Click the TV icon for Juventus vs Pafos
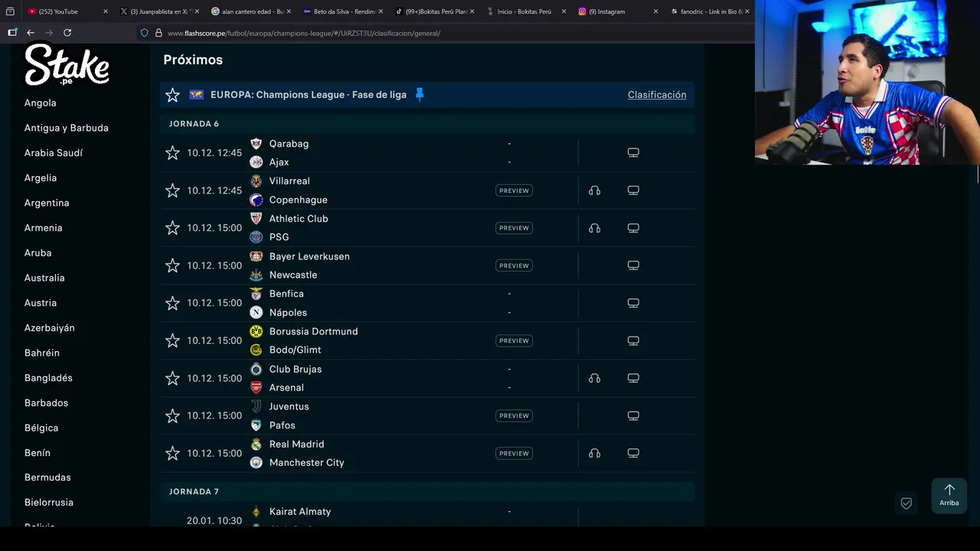Image resolution: width=980 pixels, height=551 pixels. (633, 416)
